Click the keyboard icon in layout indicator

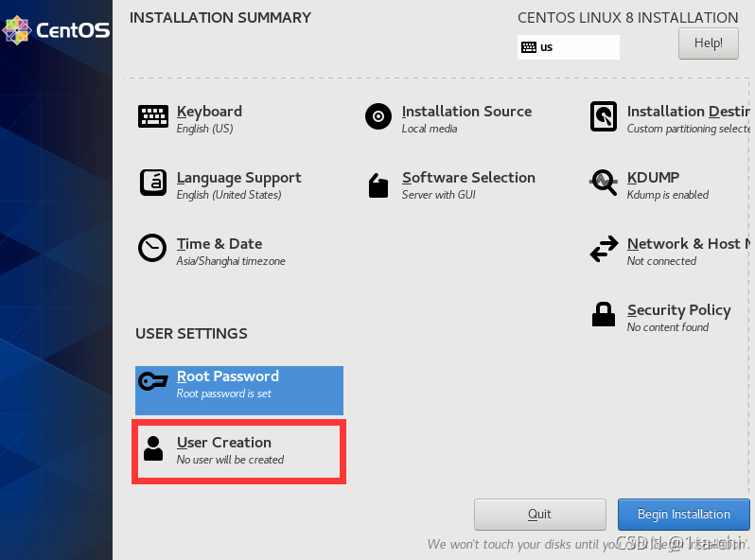point(529,47)
